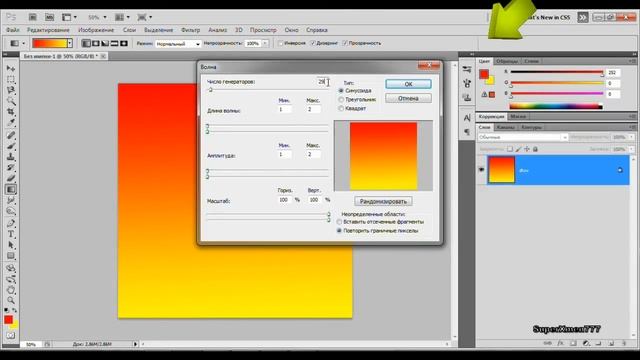Viewport: 640px width, 360px height.
Task: Open the Режим blend mode dropdown
Action: (x=178, y=43)
